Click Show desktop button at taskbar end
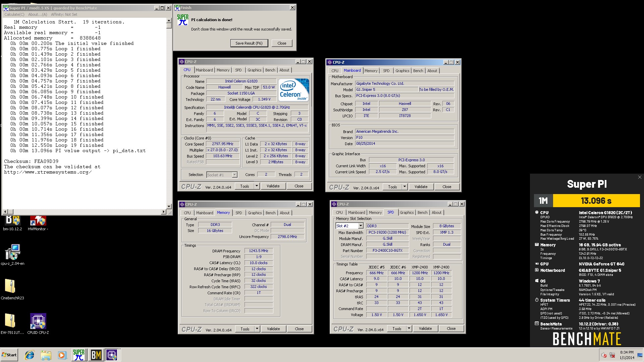This screenshot has width=644, height=362. (x=640, y=355)
